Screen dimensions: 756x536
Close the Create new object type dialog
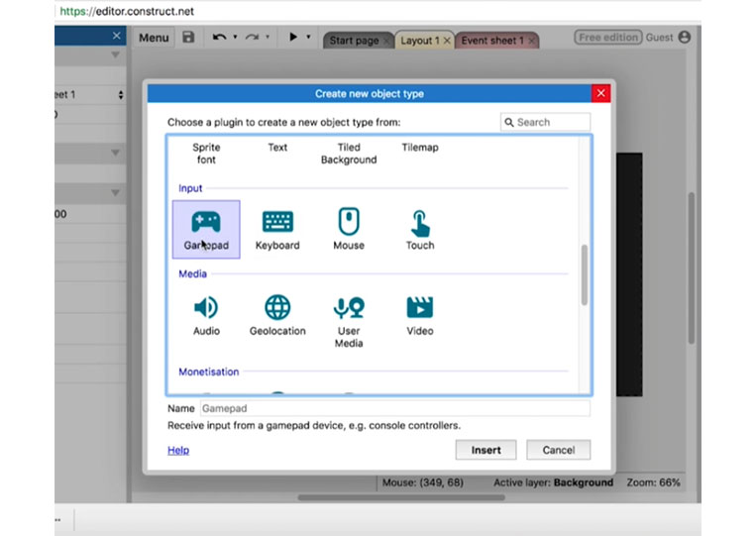click(x=600, y=93)
